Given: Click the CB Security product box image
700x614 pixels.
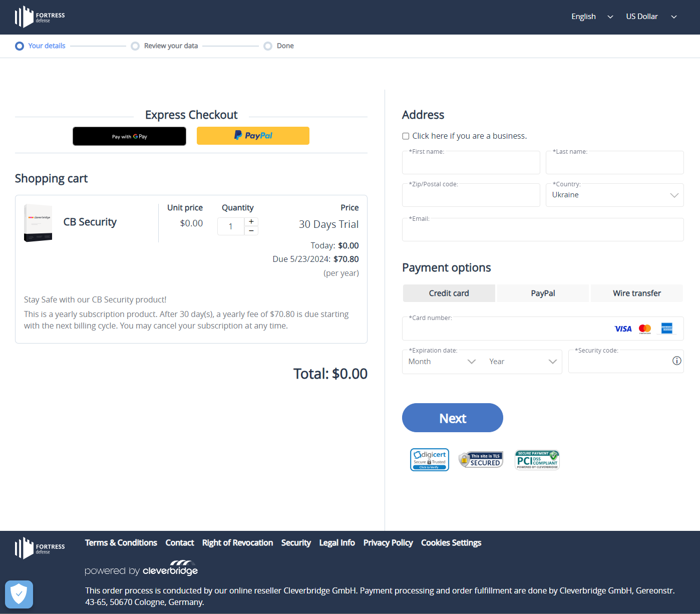Looking at the screenshot, I should 38,222.
